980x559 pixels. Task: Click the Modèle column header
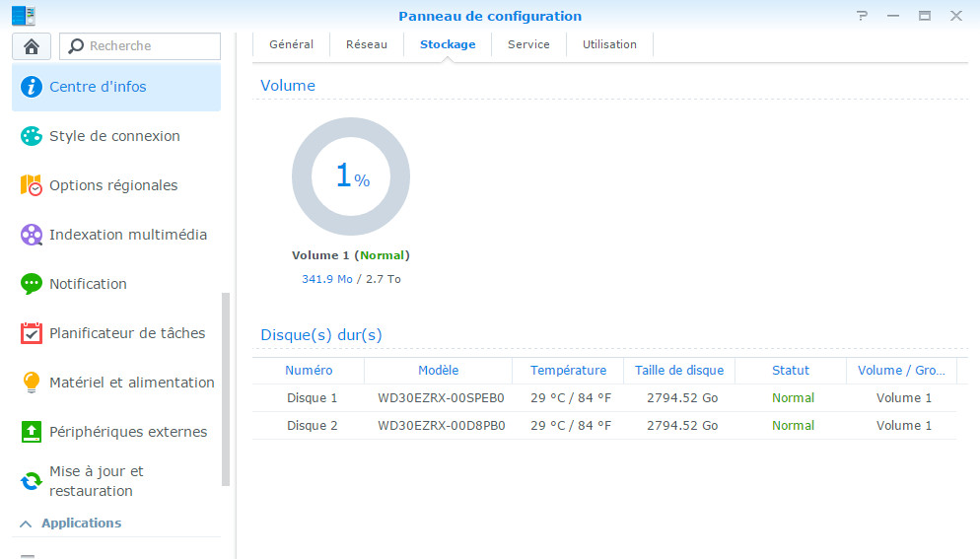tap(438, 371)
